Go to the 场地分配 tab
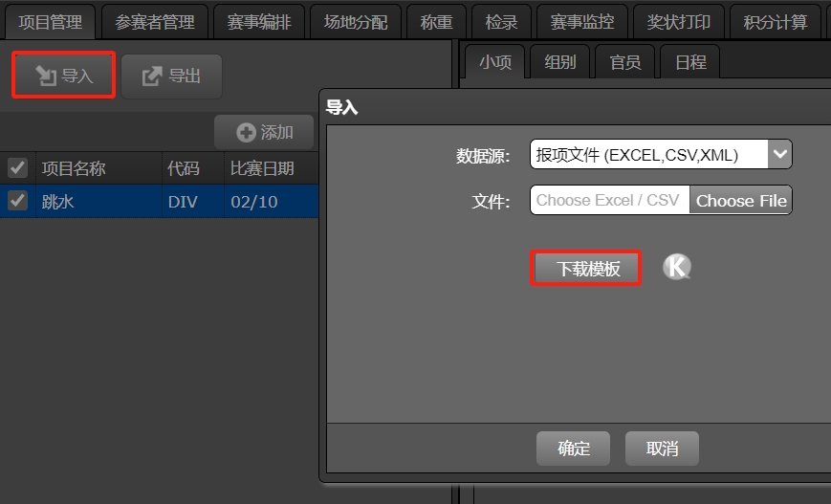The image size is (831, 504). [356, 22]
